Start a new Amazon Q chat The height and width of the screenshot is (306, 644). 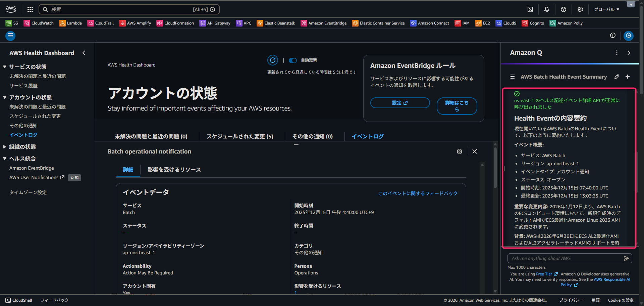pyautogui.click(x=628, y=77)
